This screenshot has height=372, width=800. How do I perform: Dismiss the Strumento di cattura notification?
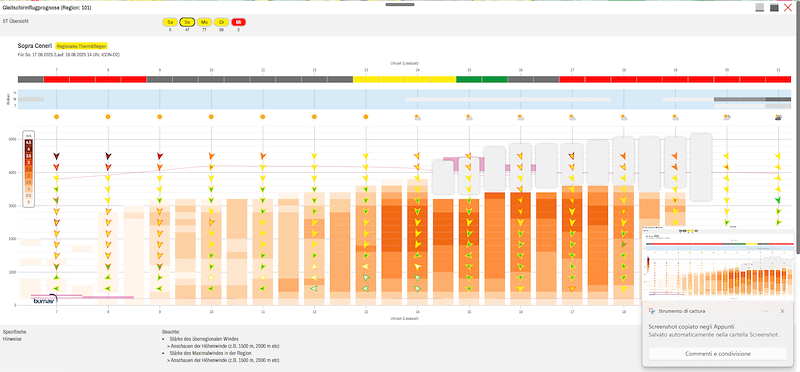pos(782,311)
